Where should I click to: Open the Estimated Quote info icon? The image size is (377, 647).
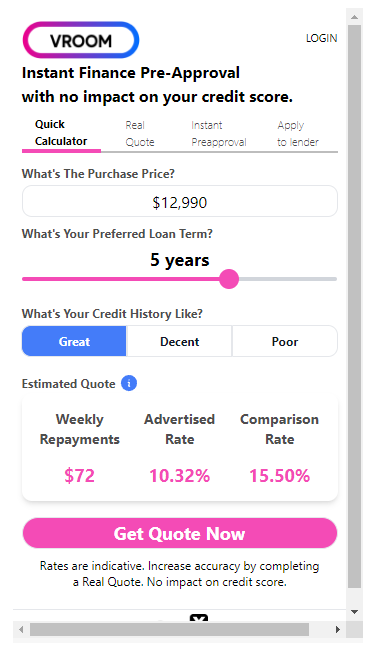coord(129,383)
